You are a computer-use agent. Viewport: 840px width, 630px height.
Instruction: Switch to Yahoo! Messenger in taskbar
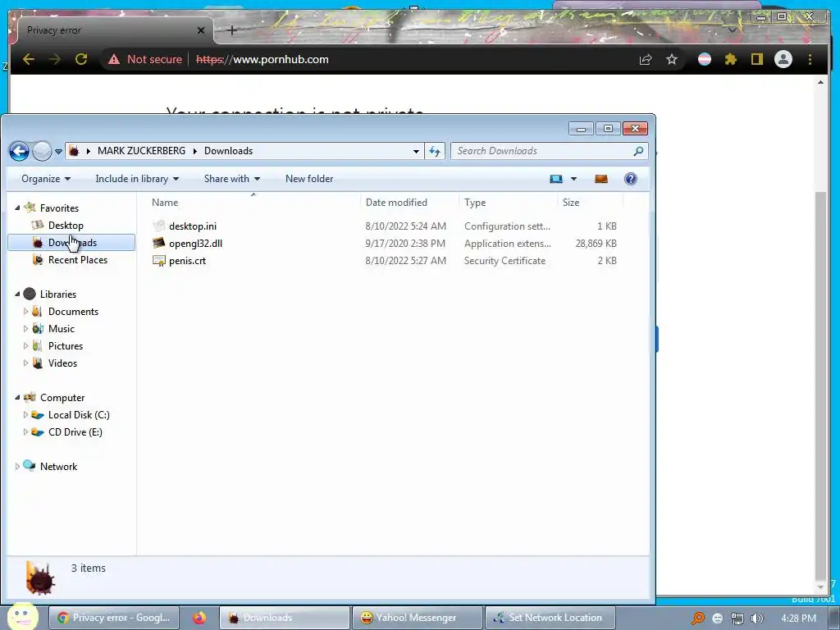pyautogui.click(x=418, y=618)
